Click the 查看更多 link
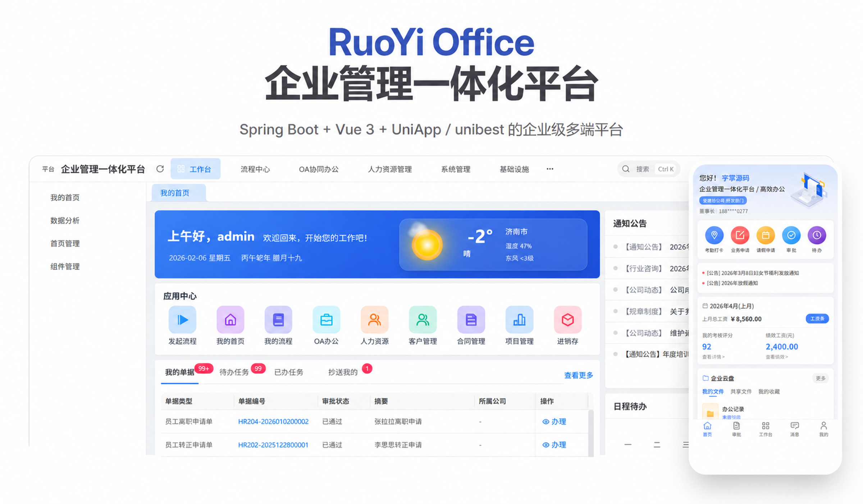The height and width of the screenshot is (504, 863). coord(579,375)
